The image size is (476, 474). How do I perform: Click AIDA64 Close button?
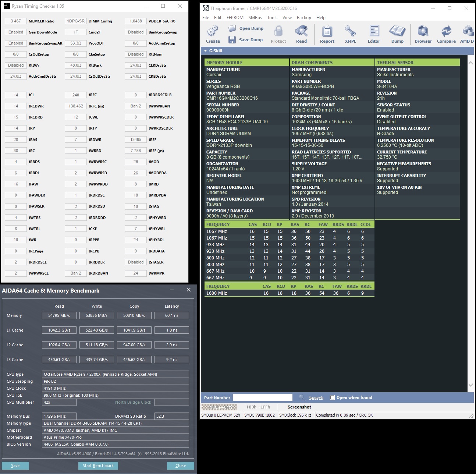coord(181,466)
